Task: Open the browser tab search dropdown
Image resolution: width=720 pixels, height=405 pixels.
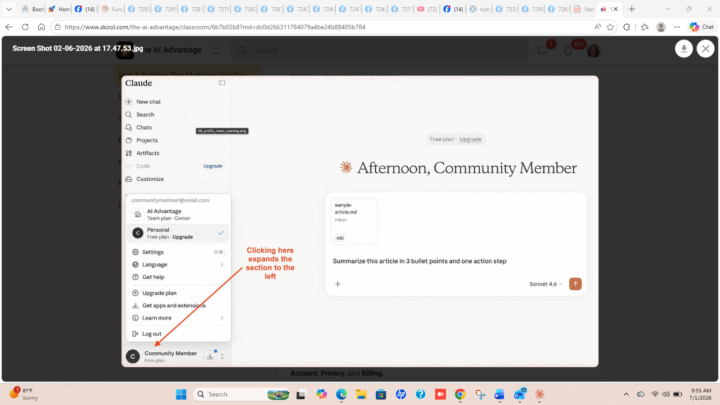Action: tap(9, 9)
